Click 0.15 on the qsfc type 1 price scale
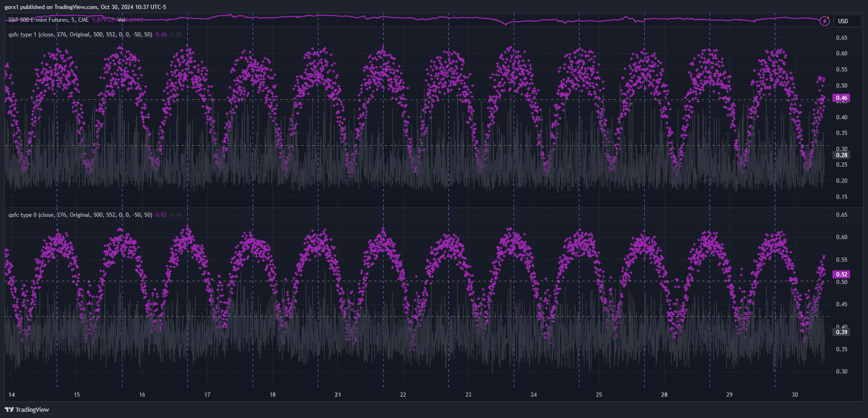Image resolution: width=868 pixels, height=418 pixels. pyautogui.click(x=842, y=197)
